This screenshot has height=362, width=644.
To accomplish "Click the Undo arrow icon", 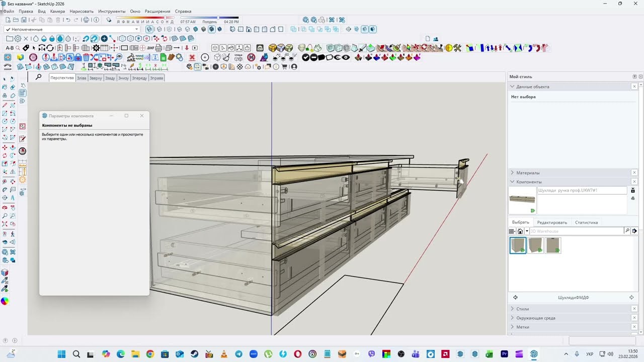I will point(68,20).
